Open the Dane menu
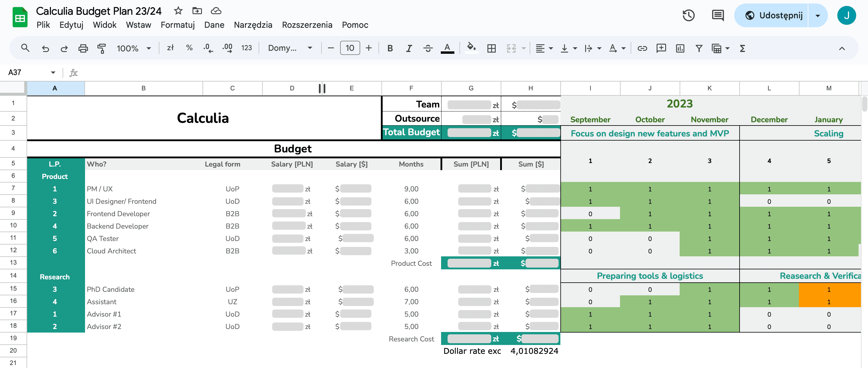The width and height of the screenshot is (868, 368). [x=214, y=25]
